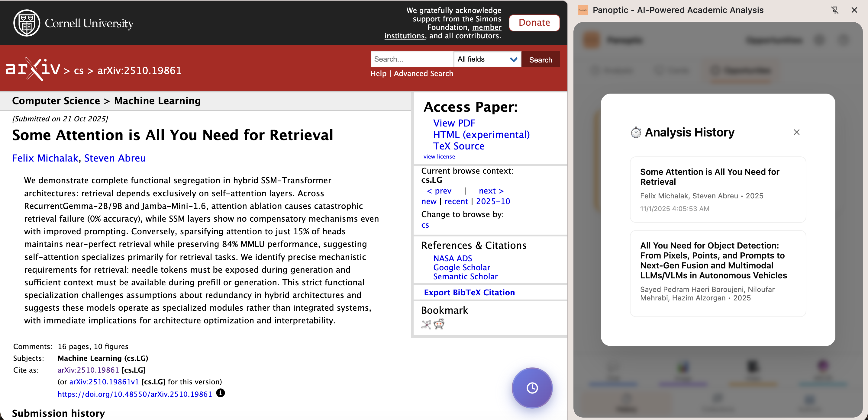Open the Google Scholar citations link
This screenshot has height=420, width=868.
pos(461,268)
